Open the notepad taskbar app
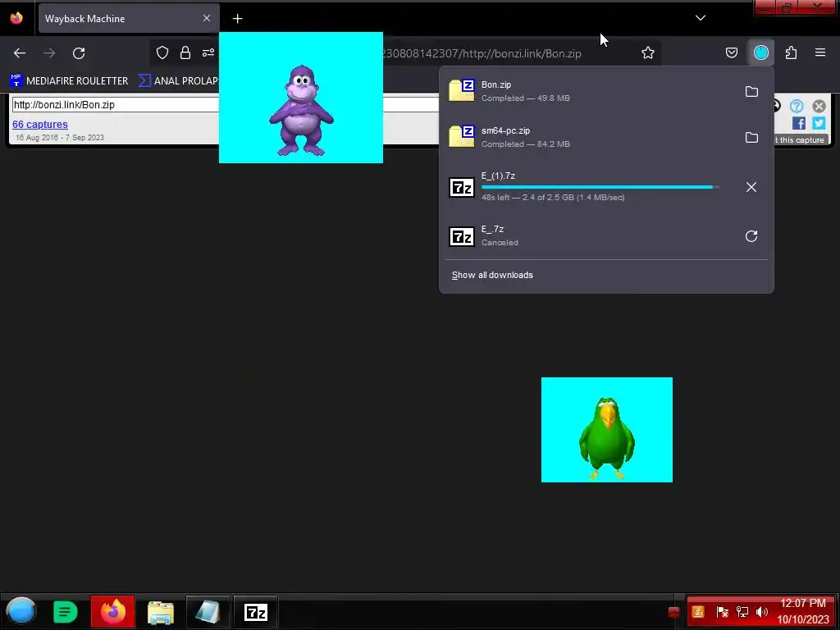The height and width of the screenshot is (630, 840). coord(208,612)
